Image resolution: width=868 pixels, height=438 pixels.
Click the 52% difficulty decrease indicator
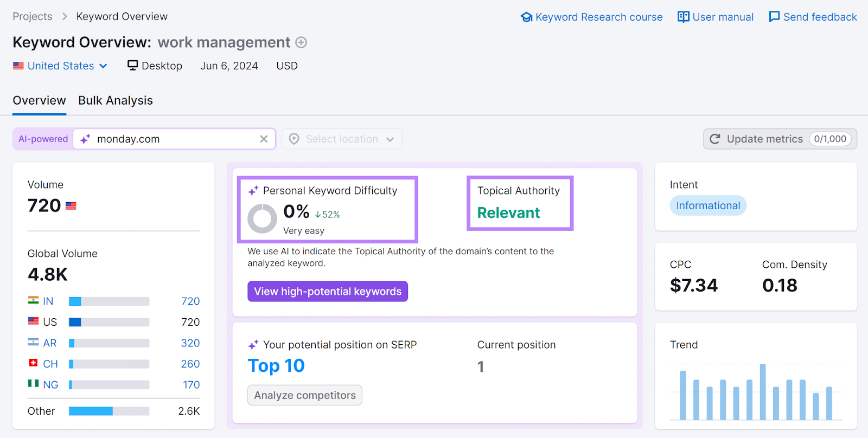coord(327,215)
